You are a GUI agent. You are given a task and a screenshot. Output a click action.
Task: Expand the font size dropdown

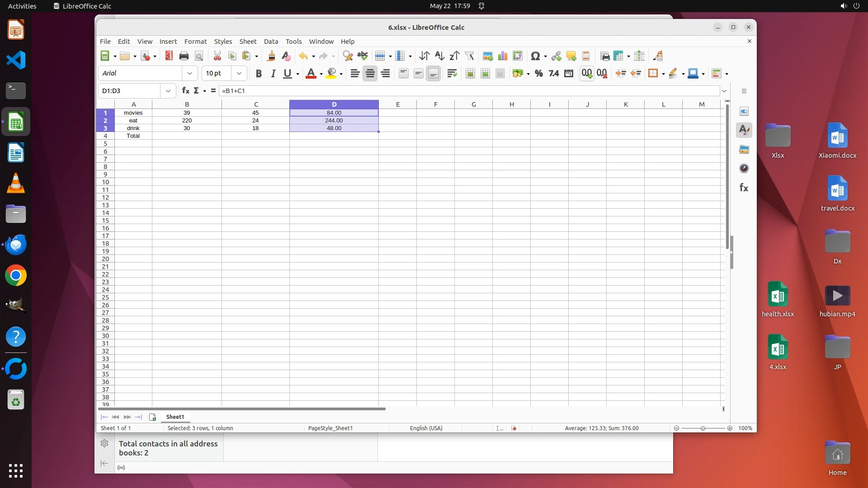tap(239, 74)
